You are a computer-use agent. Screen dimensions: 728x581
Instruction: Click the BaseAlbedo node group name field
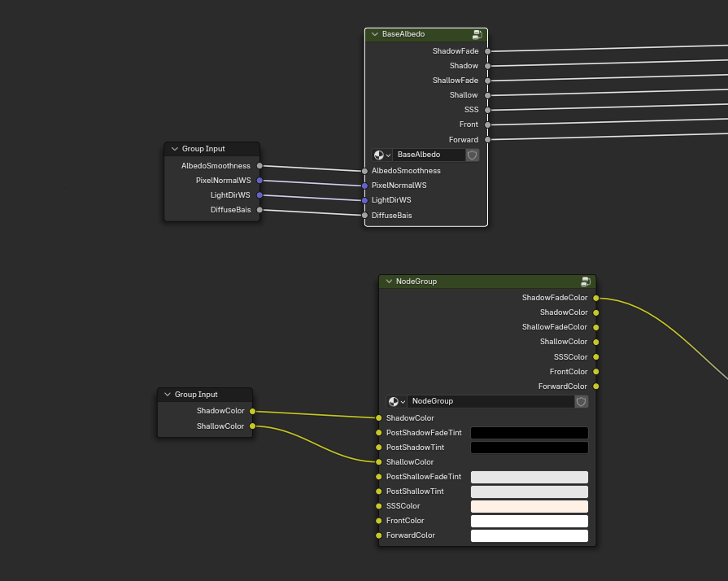coord(429,155)
